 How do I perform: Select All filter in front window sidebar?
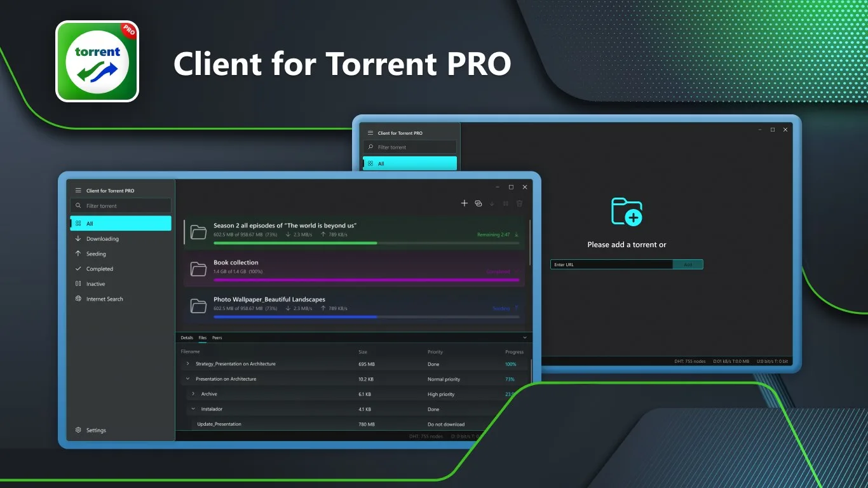coord(121,224)
